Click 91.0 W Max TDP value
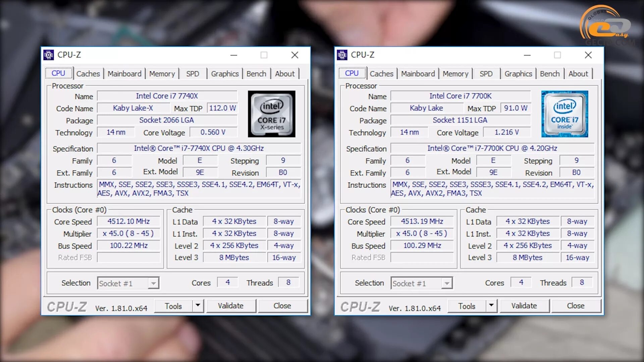The image size is (644, 362). (x=516, y=108)
